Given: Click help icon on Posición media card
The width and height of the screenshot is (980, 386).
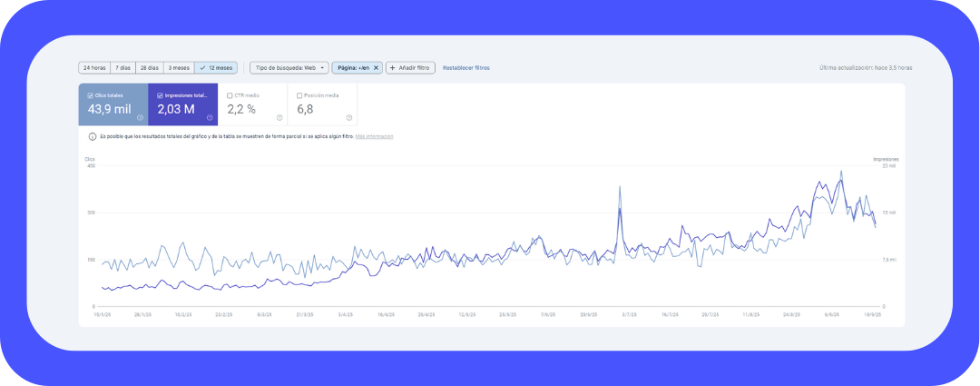Looking at the screenshot, I should point(349,117).
